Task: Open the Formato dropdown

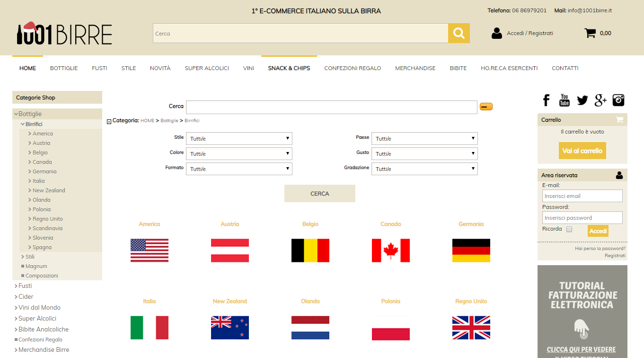Action: 239,169
